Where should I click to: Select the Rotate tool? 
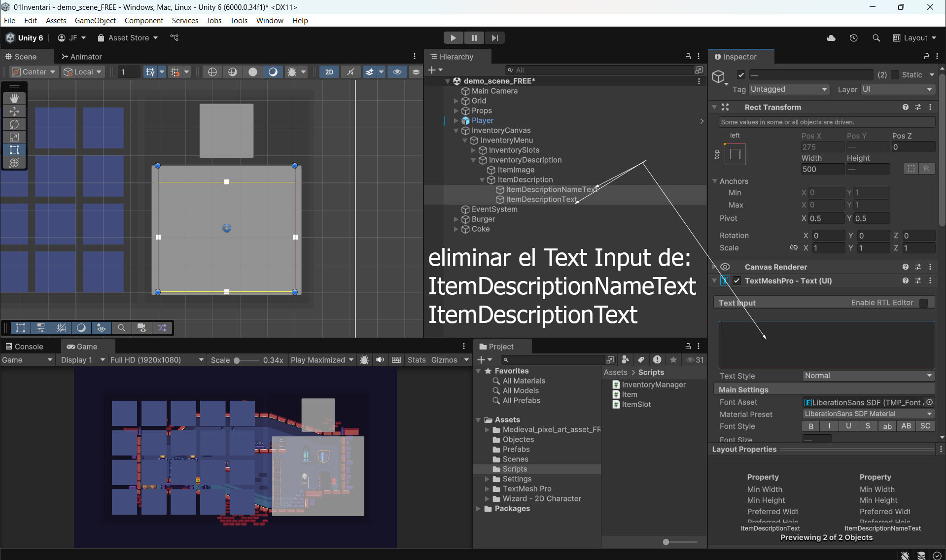pos(14,124)
